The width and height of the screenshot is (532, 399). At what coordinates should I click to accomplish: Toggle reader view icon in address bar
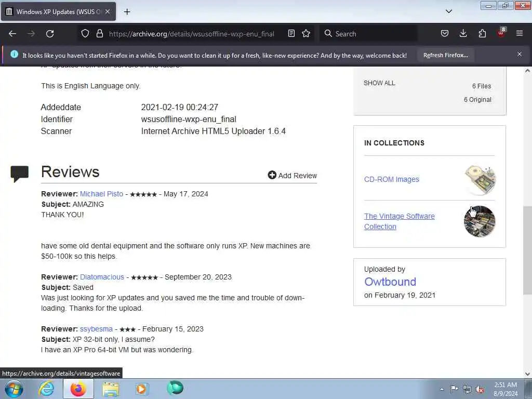click(x=291, y=33)
